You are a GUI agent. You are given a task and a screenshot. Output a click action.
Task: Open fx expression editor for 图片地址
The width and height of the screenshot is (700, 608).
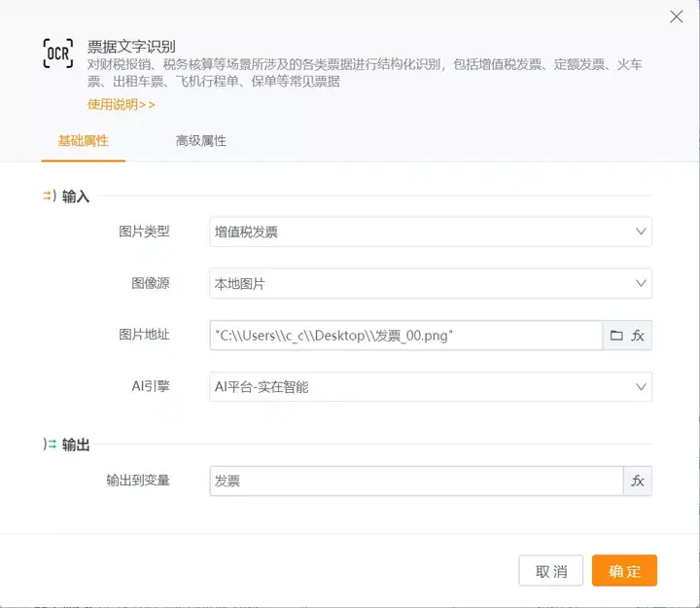coord(639,336)
